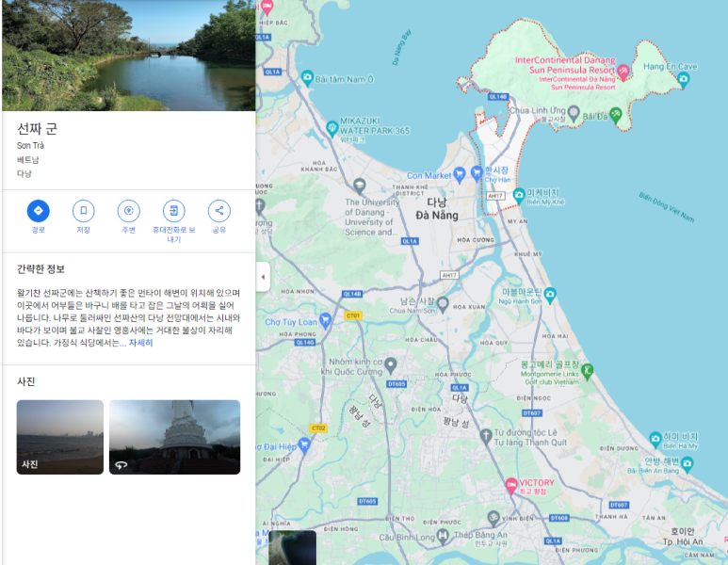Open the beach photo thumbnail labeled 사진
The image size is (728, 565).
point(60,437)
